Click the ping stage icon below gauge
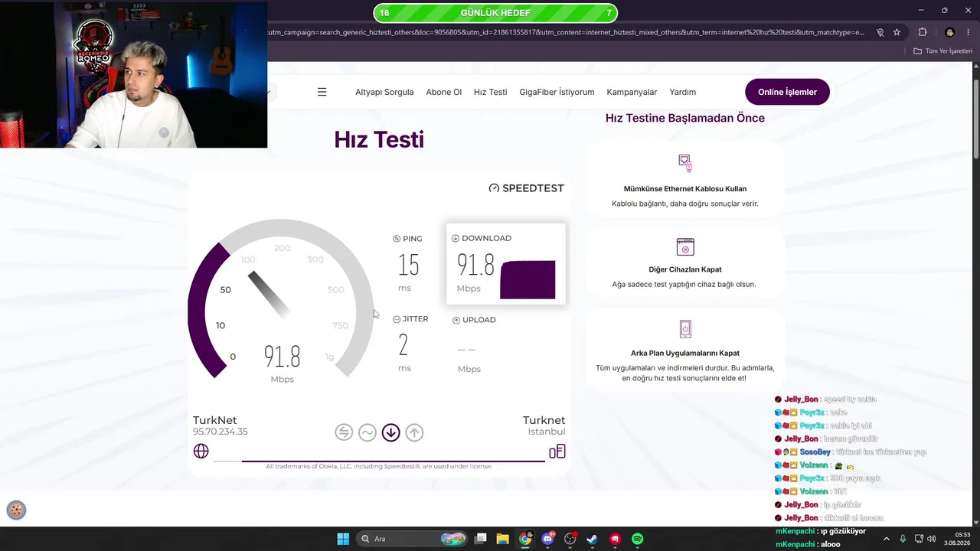 click(x=344, y=432)
